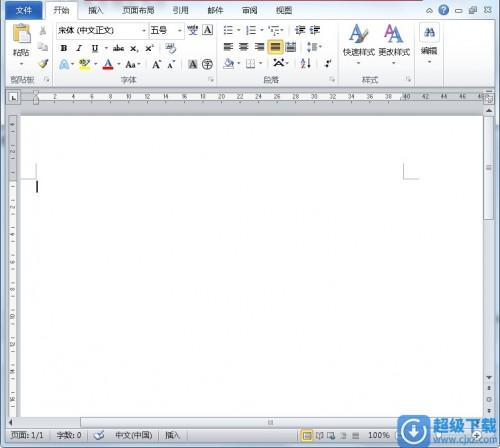This screenshot has height=448, width=500.
Task: Apply yellow text highlight color
Action: [x=85, y=64]
